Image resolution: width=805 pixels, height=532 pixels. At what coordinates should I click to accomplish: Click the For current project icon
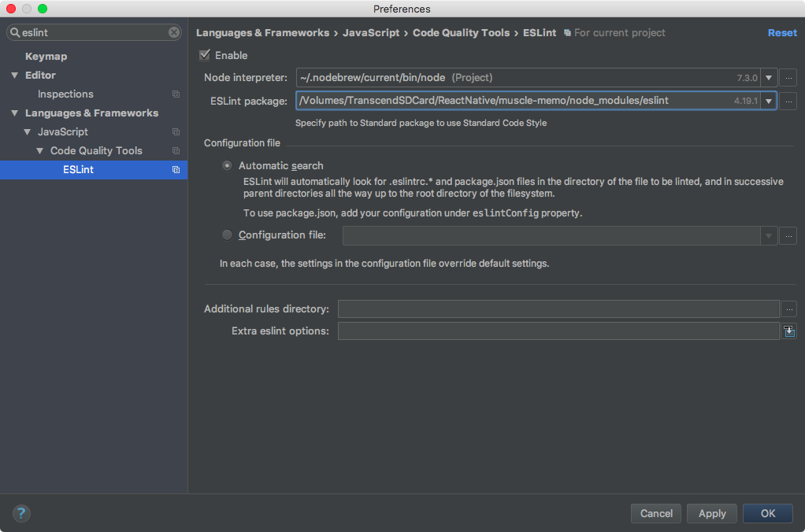click(567, 33)
